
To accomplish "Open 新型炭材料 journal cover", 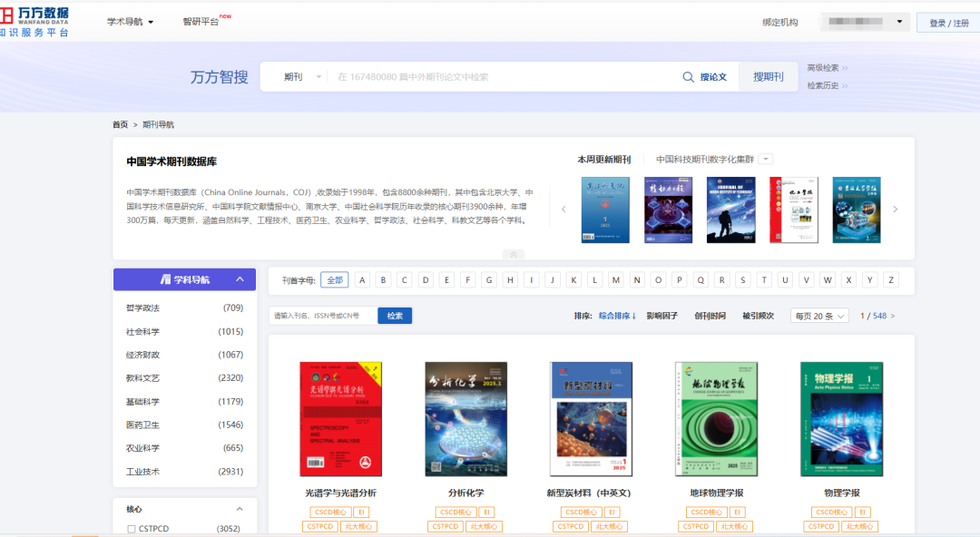I will [x=591, y=419].
